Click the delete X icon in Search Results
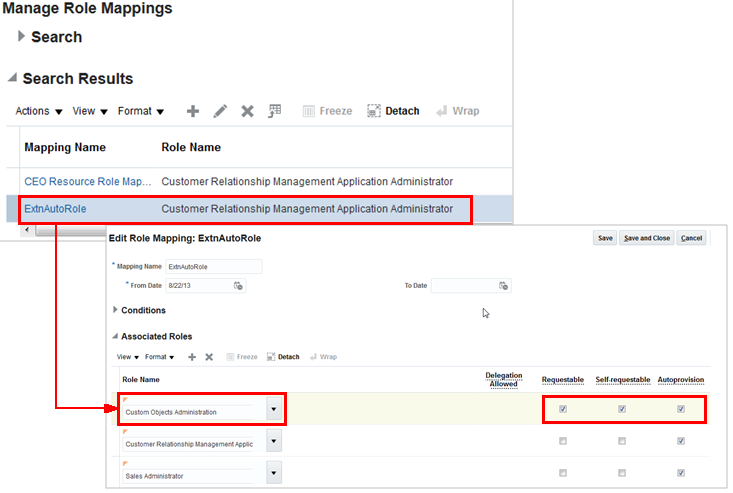 click(x=247, y=111)
